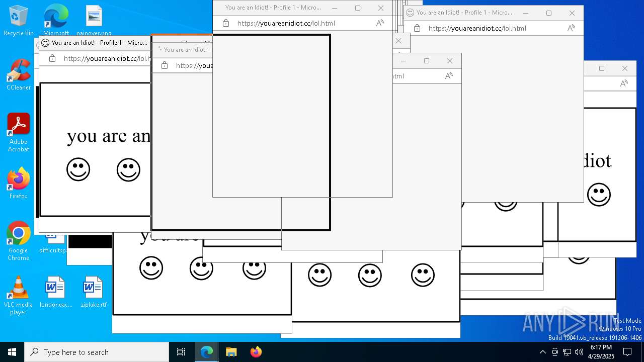Launch Firefox from the taskbar
644x362 pixels.
(256, 352)
